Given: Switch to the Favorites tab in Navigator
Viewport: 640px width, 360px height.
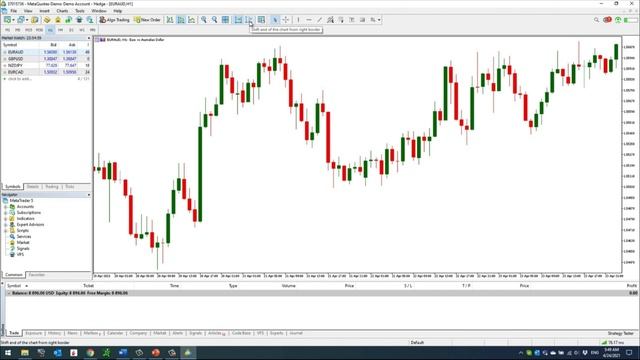Looking at the screenshot, I should [x=37, y=275].
